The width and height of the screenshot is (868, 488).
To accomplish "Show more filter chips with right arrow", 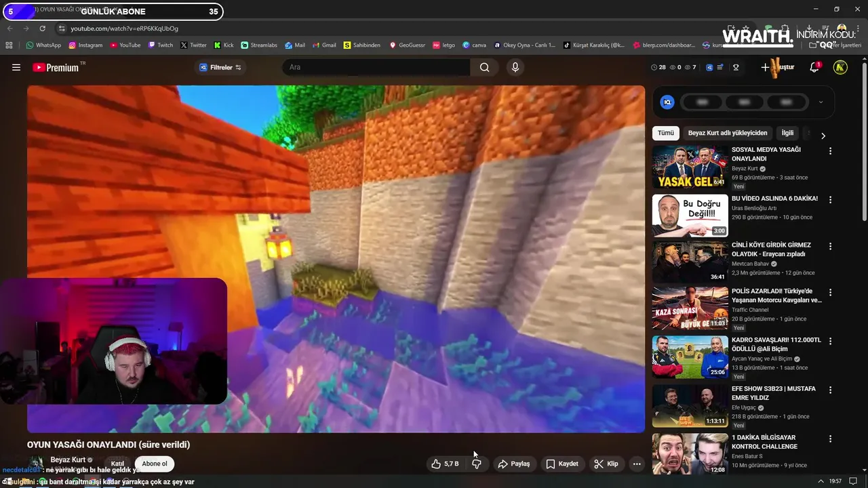I will [x=823, y=136].
